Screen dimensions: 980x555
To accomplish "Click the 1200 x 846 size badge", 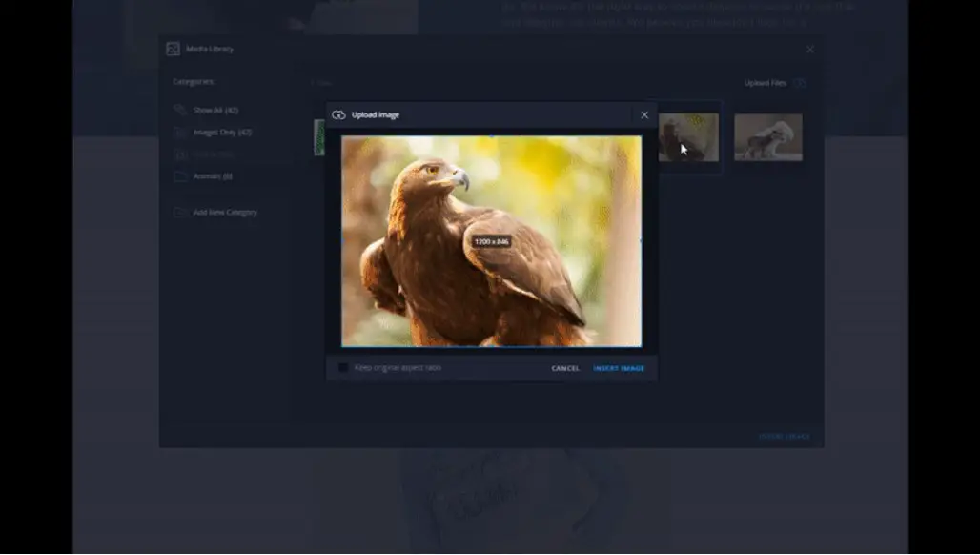I will pyautogui.click(x=492, y=242).
